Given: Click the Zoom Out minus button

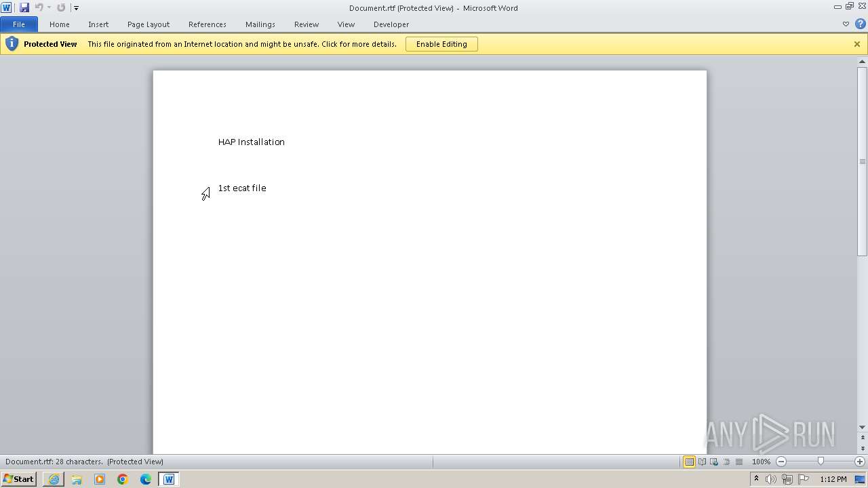Looking at the screenshot, I should (781, 462).
